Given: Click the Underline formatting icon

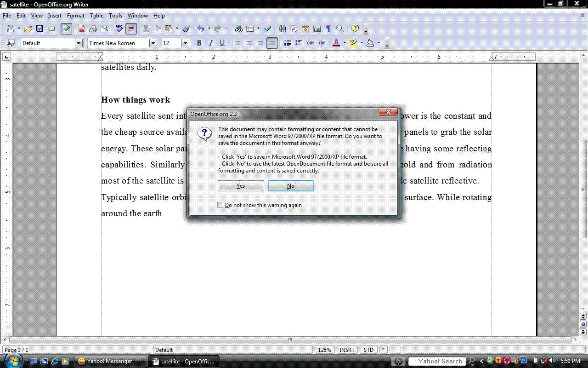Looking at the screenshot, I should (x=222, y=43).
